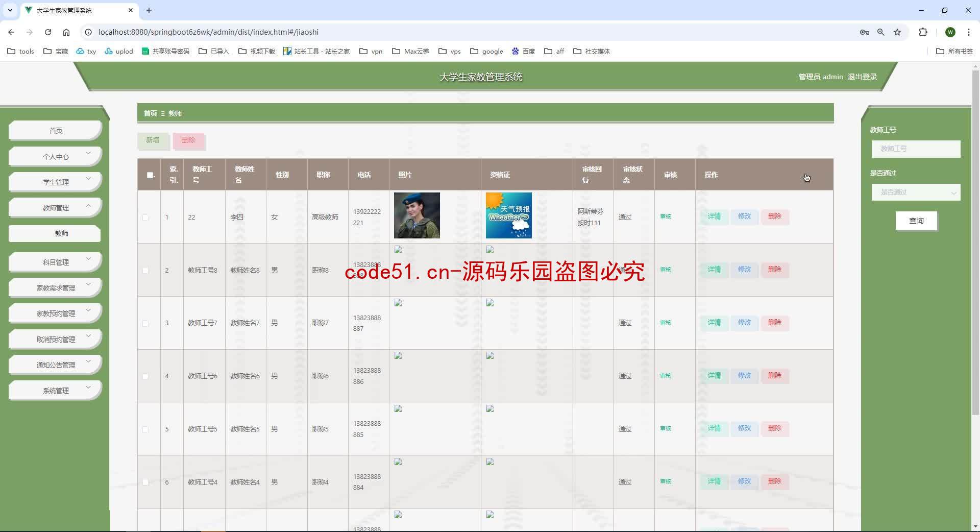Viewport: 980px width, 532px height.
Task: Open the uplod bookmark
Action: [x=118, y=51]
